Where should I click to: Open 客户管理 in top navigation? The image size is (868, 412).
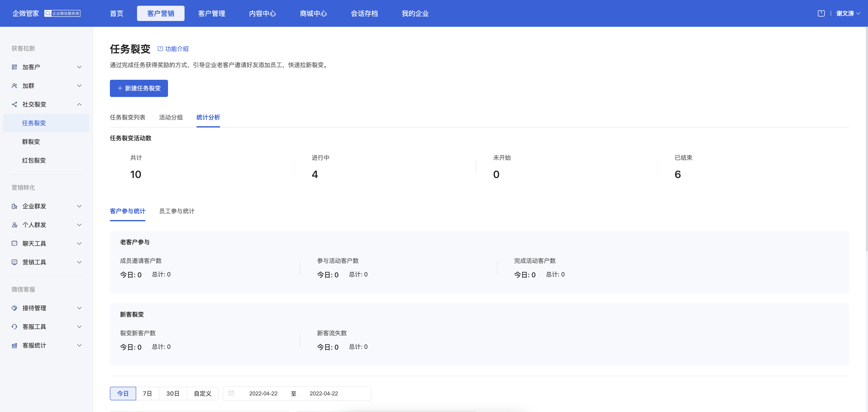click(x=212, y=14)
